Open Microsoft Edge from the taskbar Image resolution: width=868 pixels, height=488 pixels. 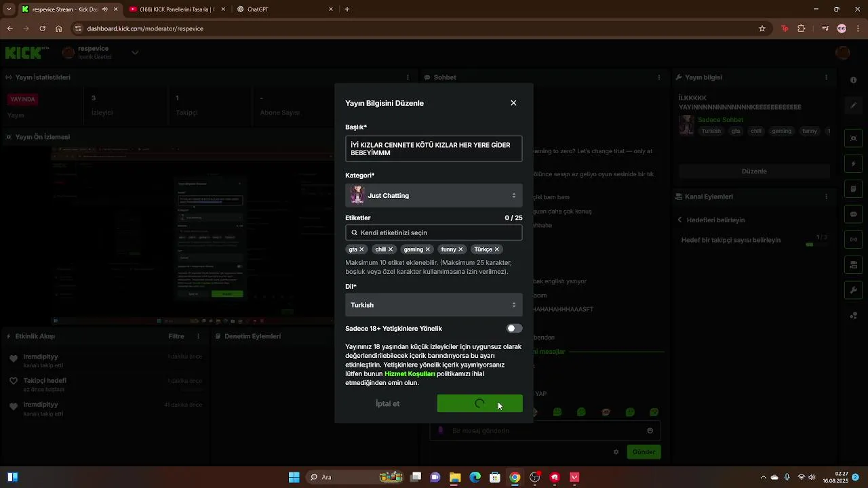click(x=475, y=477)
